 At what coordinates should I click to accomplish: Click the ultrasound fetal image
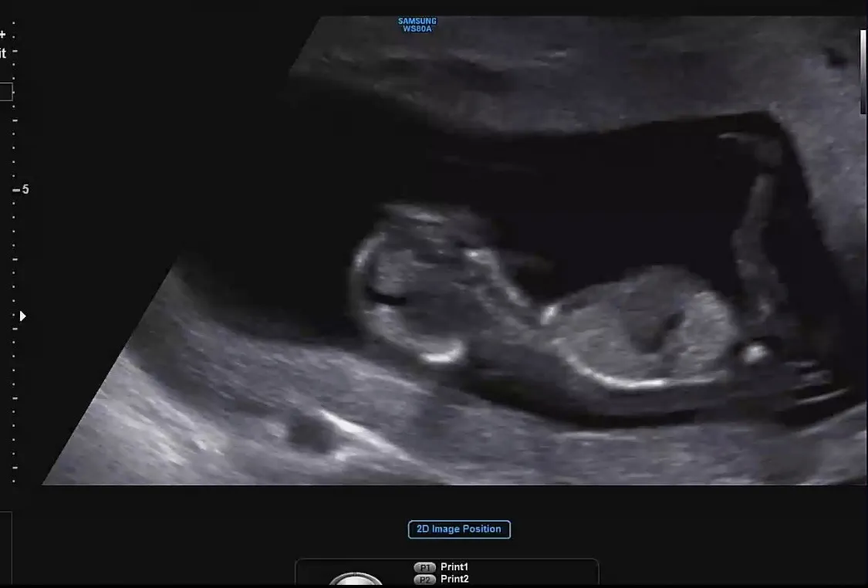(454, 250)
